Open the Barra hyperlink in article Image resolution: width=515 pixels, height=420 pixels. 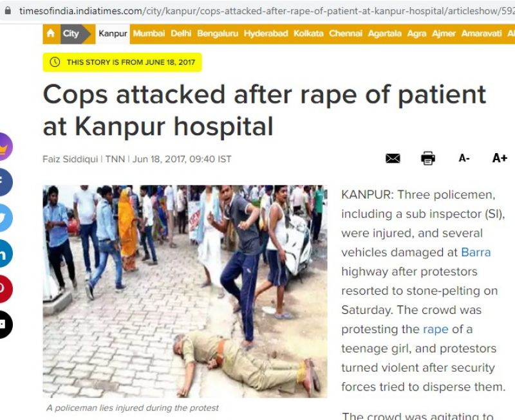point(476,252)
